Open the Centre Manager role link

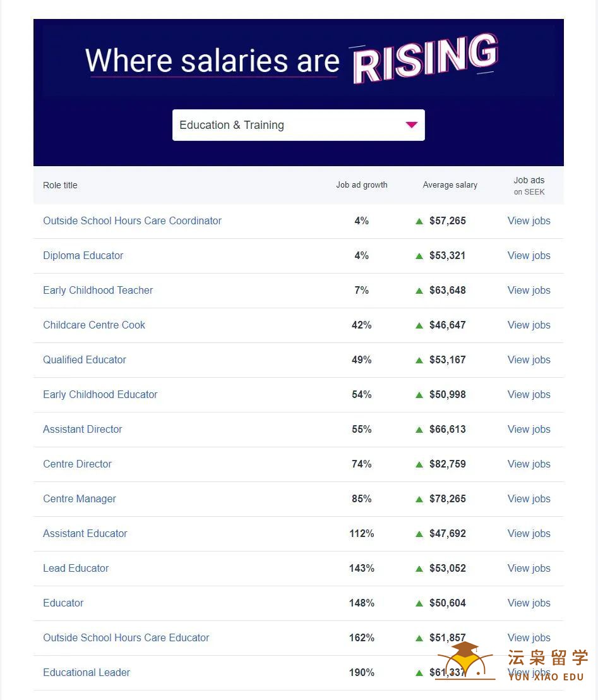pyautogui.click(x=80, y=498)
